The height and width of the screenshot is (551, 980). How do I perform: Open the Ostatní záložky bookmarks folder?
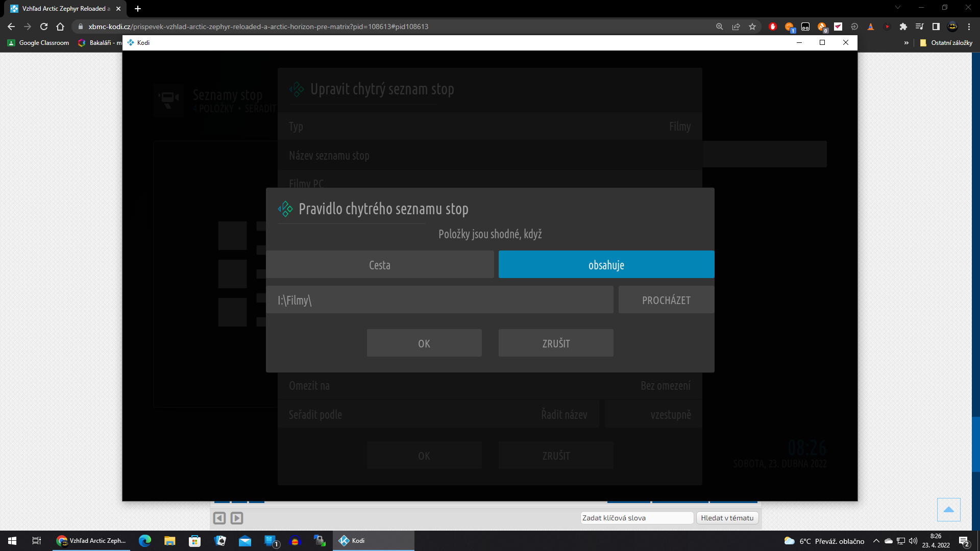tap(946, 43)
